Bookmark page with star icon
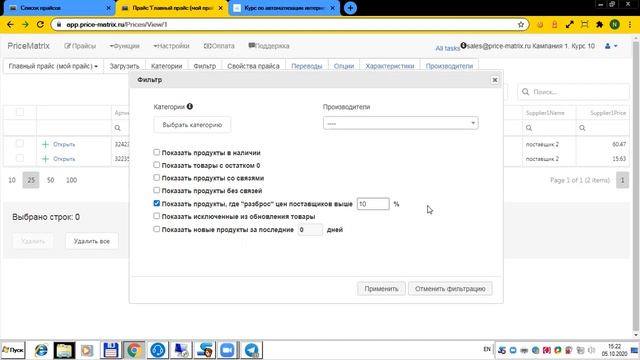The height and width of the screenshot is (360, 640). 521,24
